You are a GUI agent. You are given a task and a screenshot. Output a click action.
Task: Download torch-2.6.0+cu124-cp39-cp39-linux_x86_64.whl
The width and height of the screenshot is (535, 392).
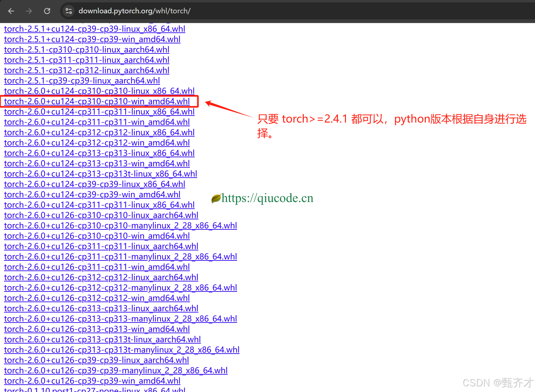tap(94, 184)
